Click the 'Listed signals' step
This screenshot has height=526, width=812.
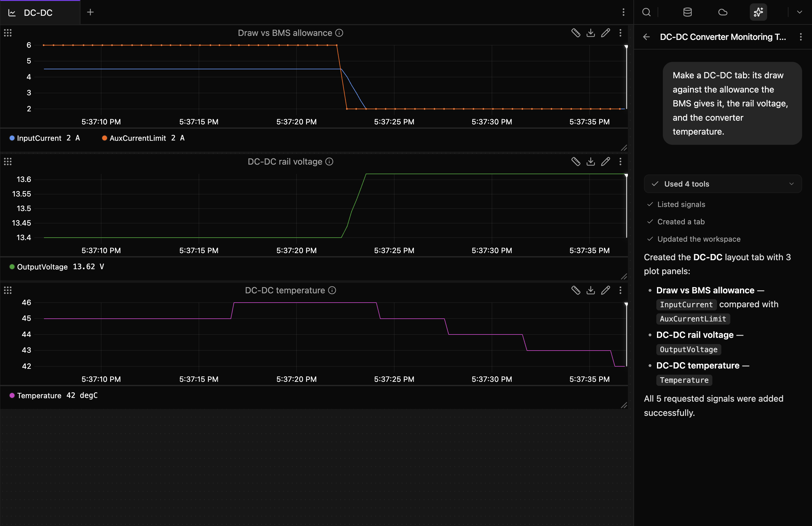click(681, 204)
